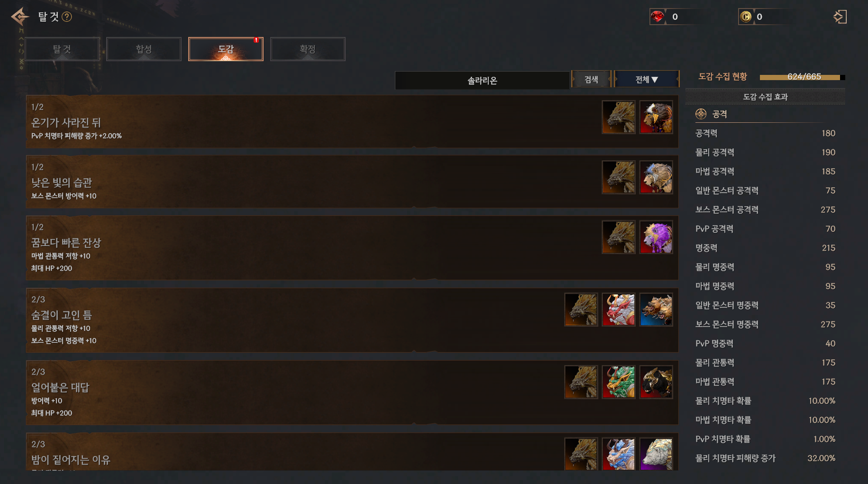Image resolution: width=868 pixels, height=484 pixels.
Task: Click the 공격 category emblem icon
Action: [x=701, y=114]
